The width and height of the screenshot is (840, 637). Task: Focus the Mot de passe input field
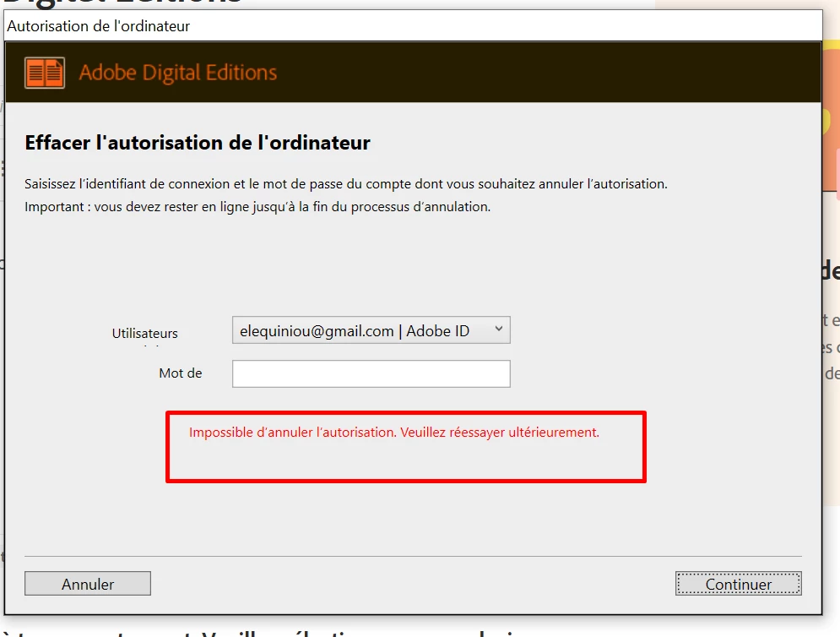371,373
